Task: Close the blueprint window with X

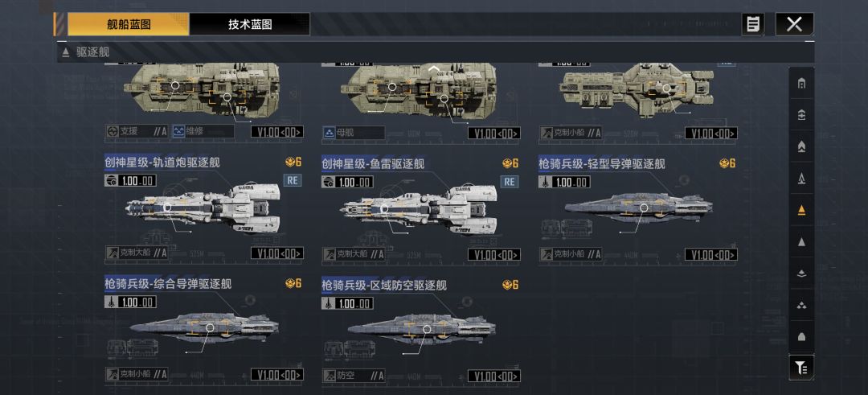Action: coord(794,24)
